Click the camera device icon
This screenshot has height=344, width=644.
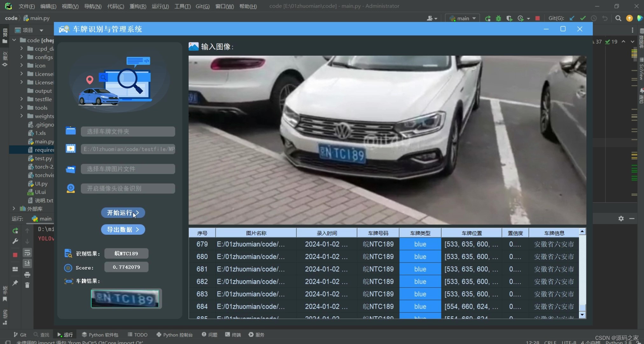click(x=71, y=188)
